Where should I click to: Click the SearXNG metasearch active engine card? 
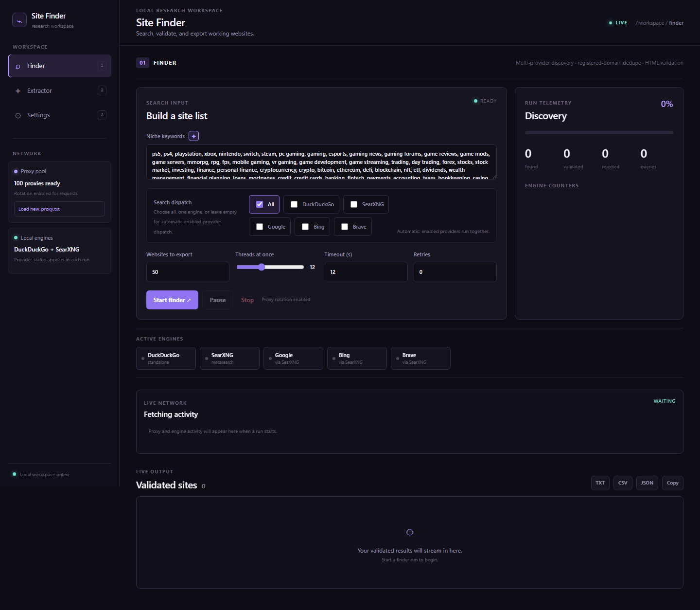click(x=229, y=359)
